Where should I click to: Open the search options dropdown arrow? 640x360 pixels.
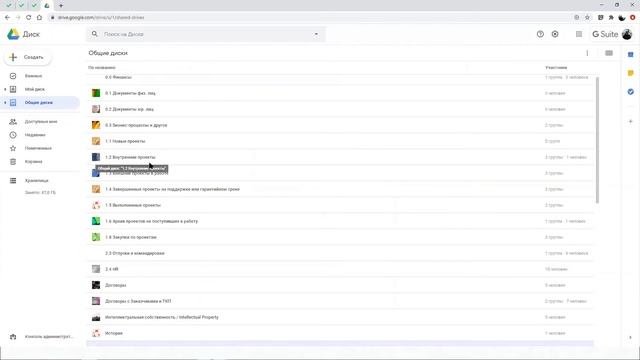pos(316,34)
